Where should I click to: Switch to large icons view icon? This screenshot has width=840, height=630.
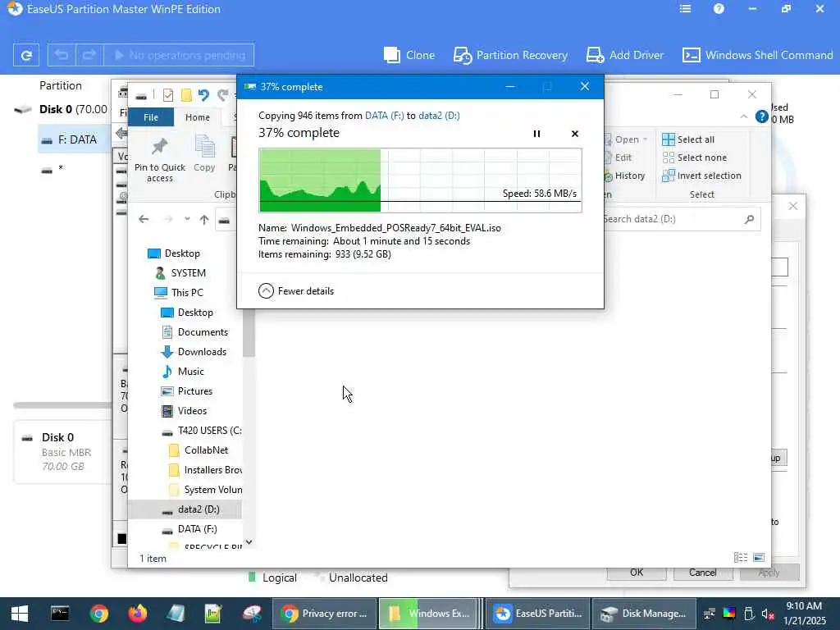(x=759, y=558)
